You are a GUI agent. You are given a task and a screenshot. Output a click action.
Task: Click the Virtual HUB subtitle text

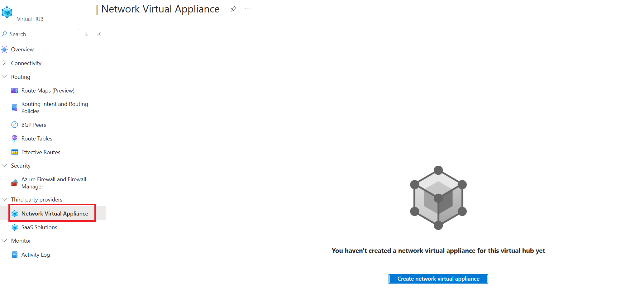[30, 19]
